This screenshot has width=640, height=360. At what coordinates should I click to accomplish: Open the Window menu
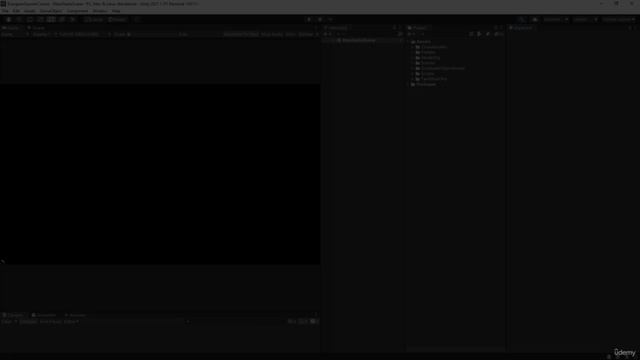click(100, 11)
